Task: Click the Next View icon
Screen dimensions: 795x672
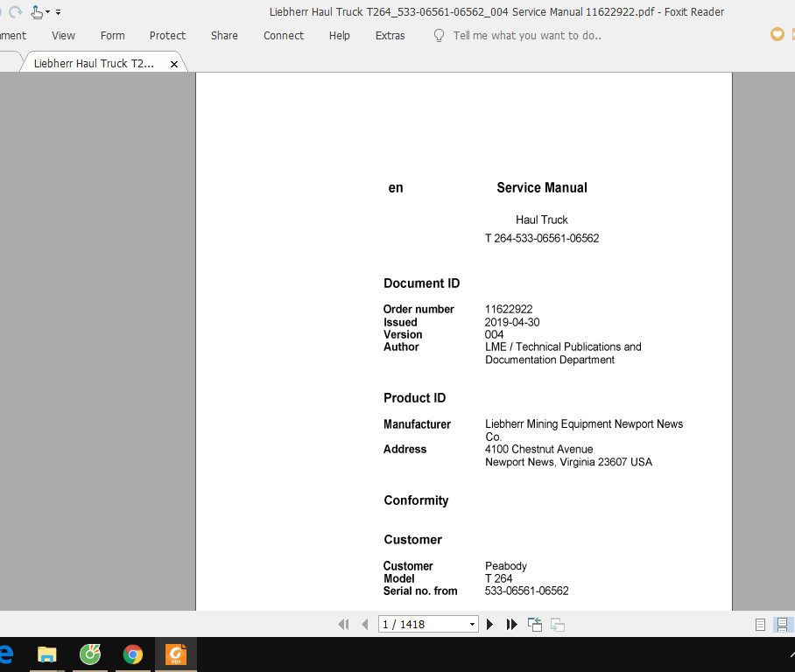Action: (558, 625)
